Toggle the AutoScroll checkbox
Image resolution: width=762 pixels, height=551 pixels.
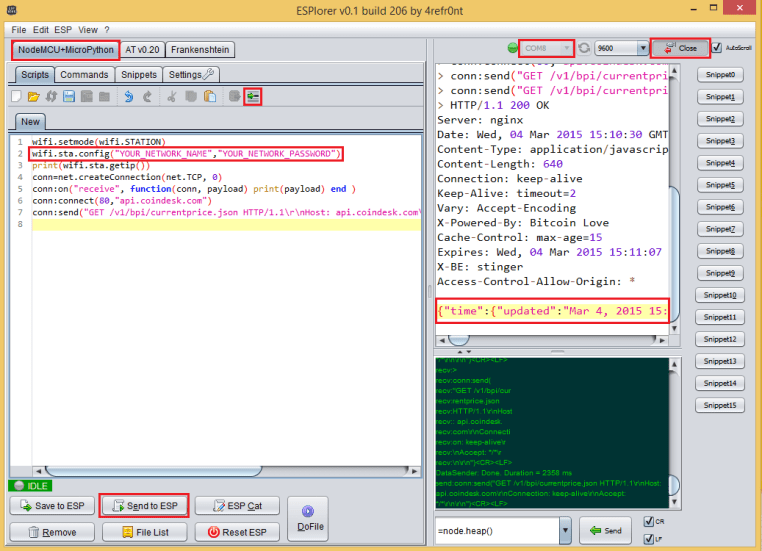click(716, 48)
